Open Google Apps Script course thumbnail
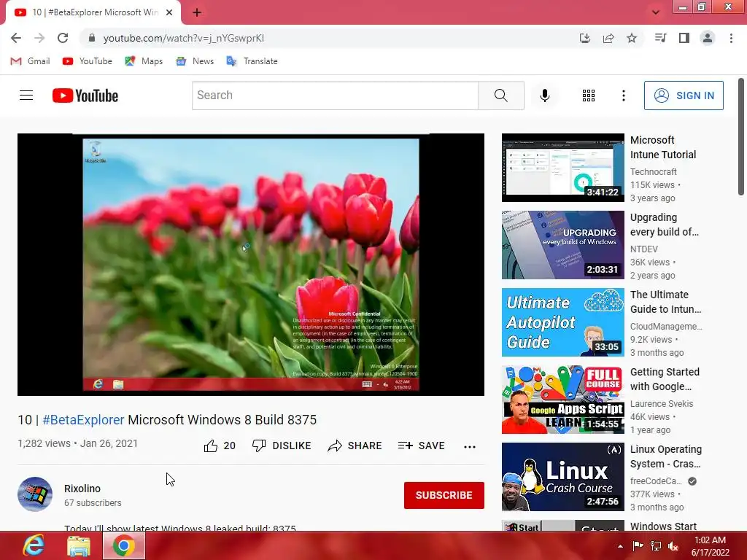The height and width of the screenshot is (560, 747). pyautogui.click(x=562, y=400)
